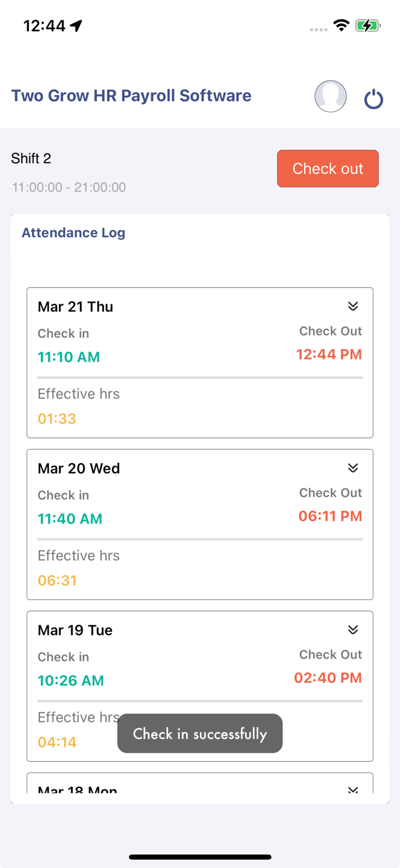
Task: Expand the Mar 19 Tue entry
Action: tap(353, 630)
